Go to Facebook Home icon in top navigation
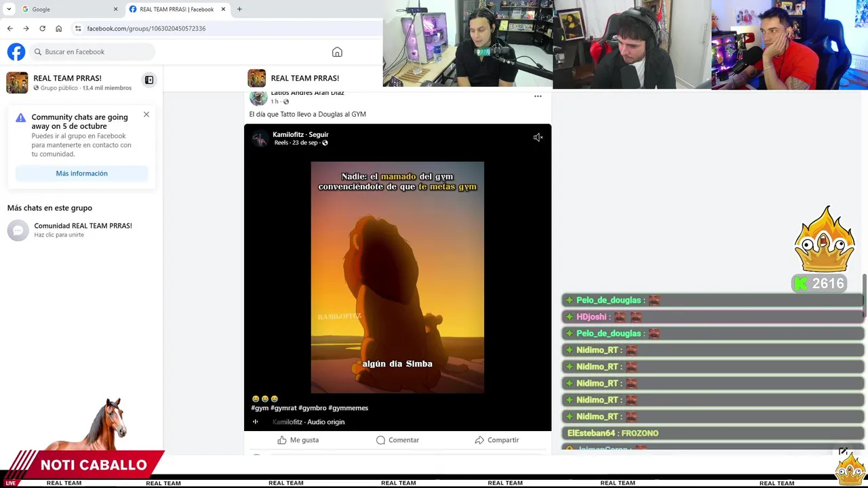 pos(337,52)
